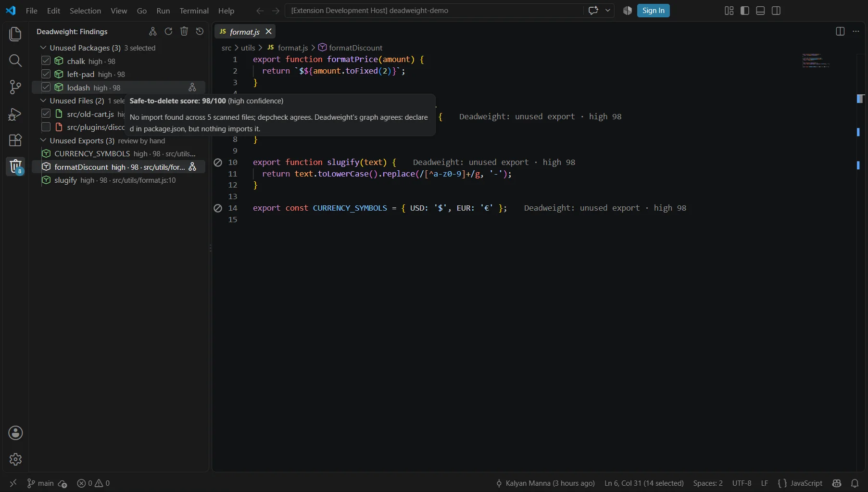Refresh the Deadweight findings
This screenshot has width=868, height=492.
coord(168,31)
